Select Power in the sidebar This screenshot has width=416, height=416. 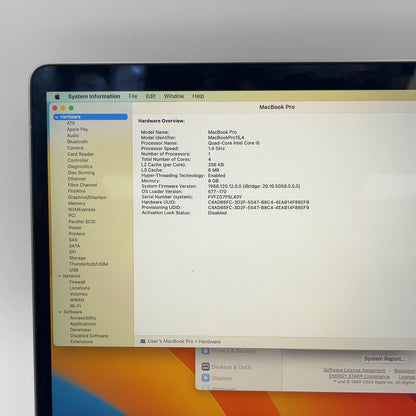[x=75, y=228]
